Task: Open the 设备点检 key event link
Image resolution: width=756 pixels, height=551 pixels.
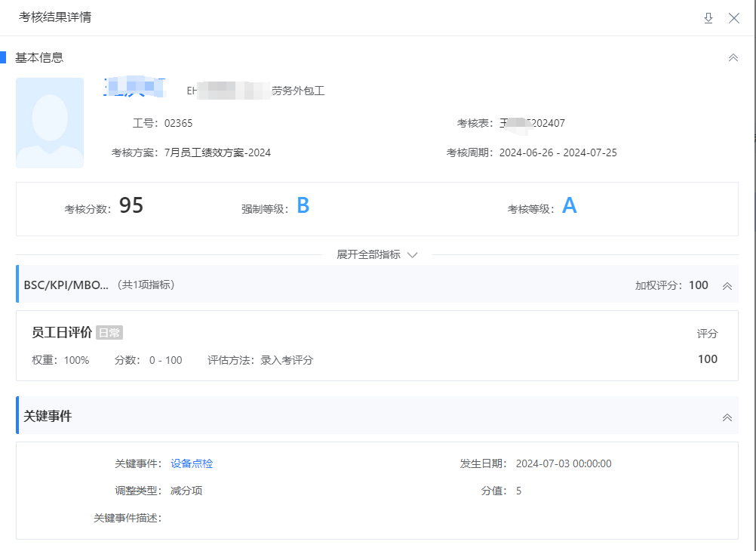Action: point(191,463)
